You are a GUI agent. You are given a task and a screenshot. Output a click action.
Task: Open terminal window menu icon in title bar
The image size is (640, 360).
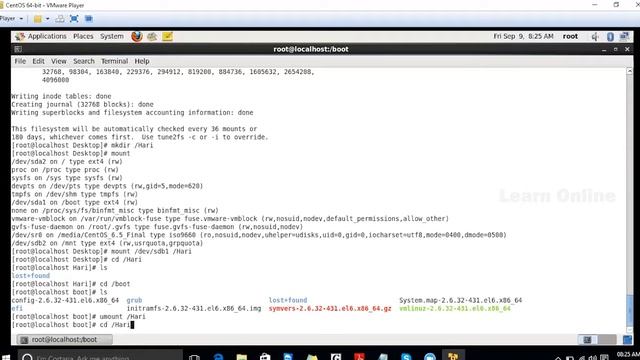18,49
